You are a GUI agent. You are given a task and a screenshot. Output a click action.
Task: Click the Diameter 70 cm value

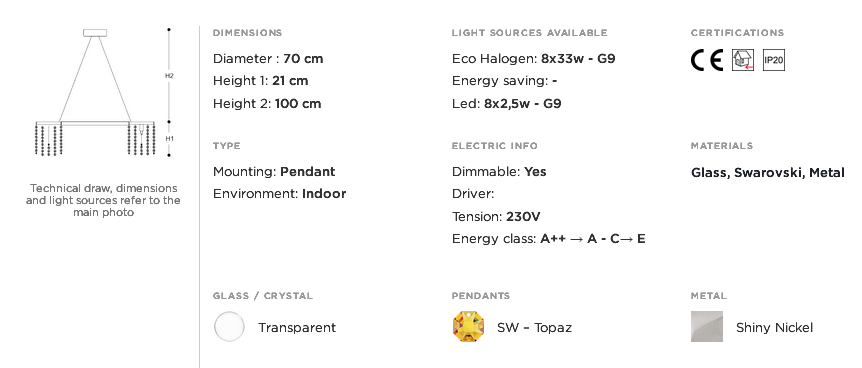pyautogui.click(x=303, y=58)
